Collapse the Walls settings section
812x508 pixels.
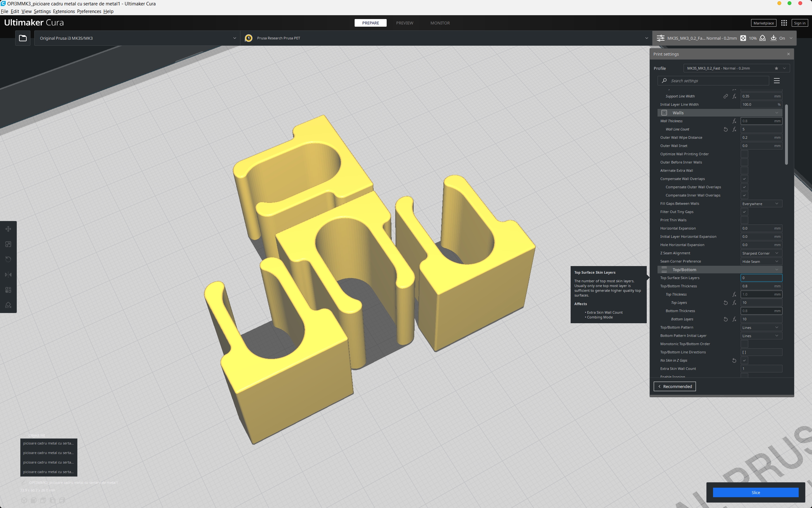[x=720, y=113]
